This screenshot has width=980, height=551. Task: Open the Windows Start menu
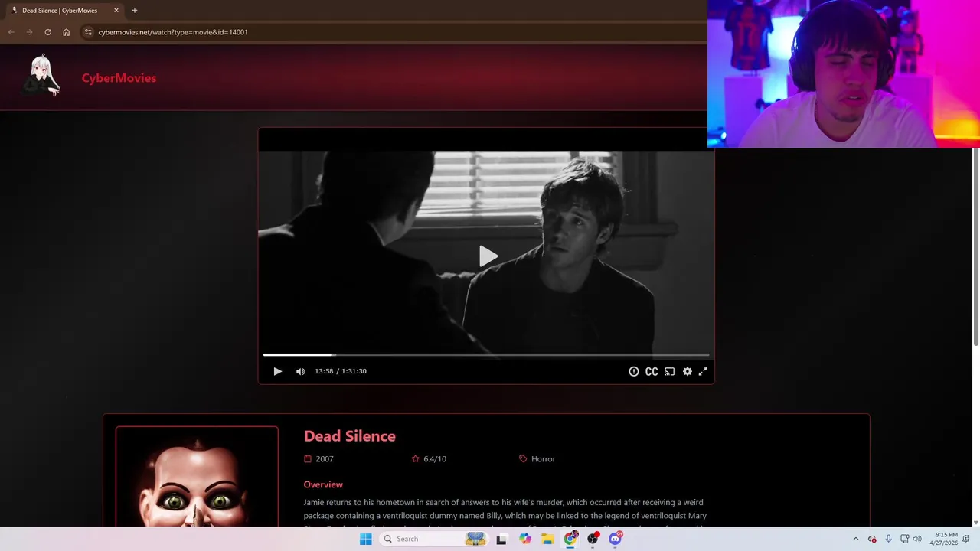click(x=365, y=539)
